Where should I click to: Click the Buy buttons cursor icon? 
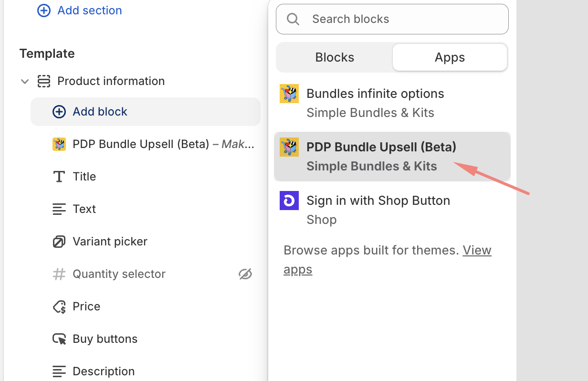pyautogui.click(x=59, y=339)
